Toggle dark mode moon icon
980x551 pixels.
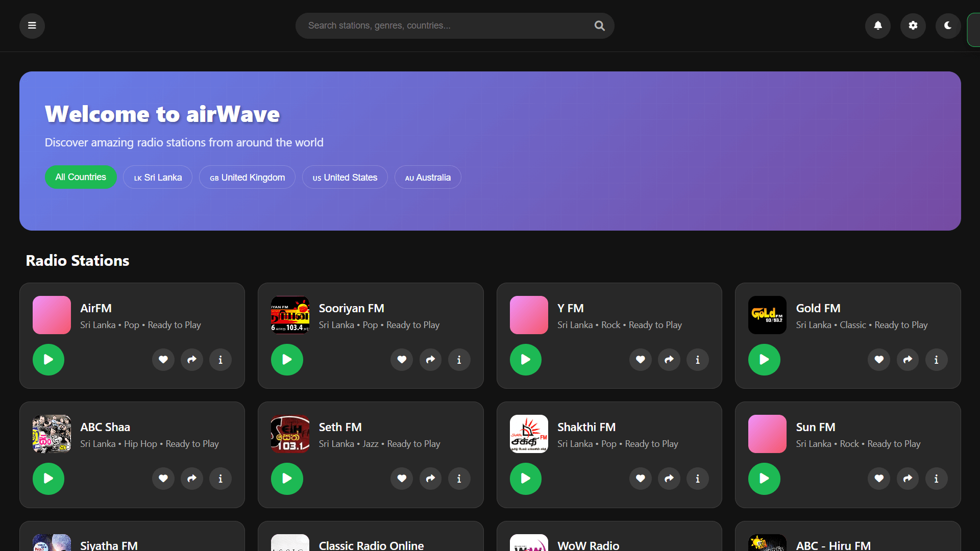tap(948, 26)
